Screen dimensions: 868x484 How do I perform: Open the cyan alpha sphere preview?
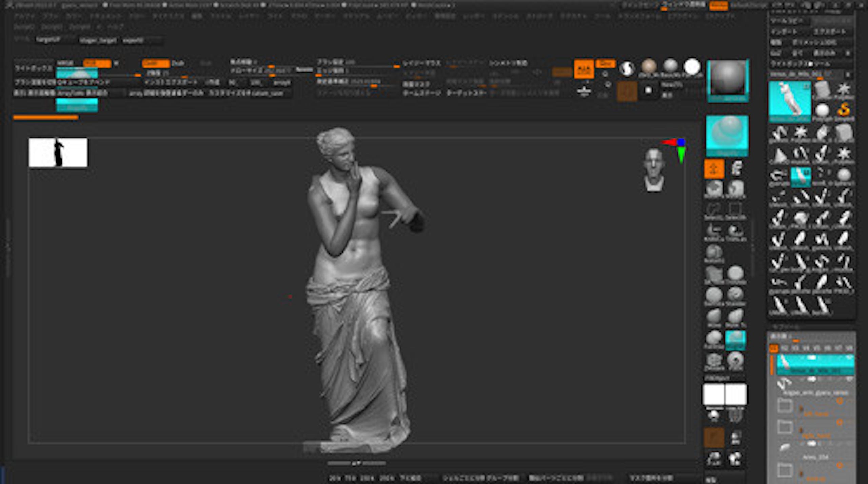click(x=727, y=136)
